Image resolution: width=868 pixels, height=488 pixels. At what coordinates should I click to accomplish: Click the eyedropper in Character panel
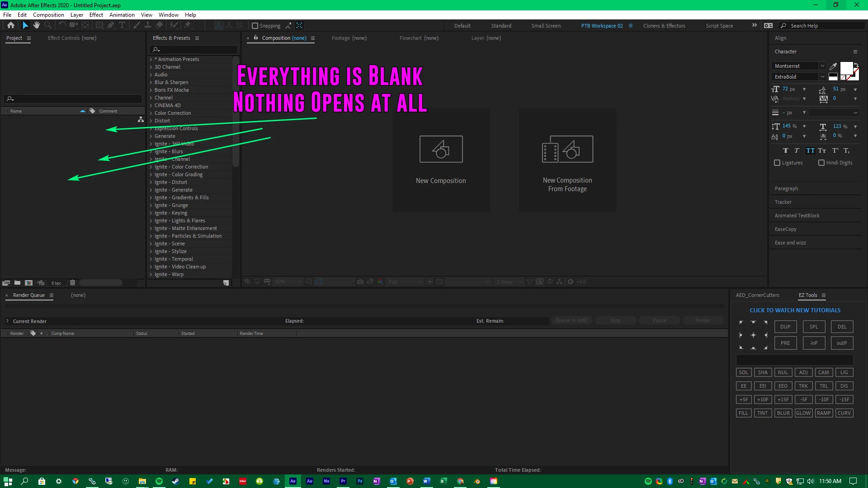(833, 66)
